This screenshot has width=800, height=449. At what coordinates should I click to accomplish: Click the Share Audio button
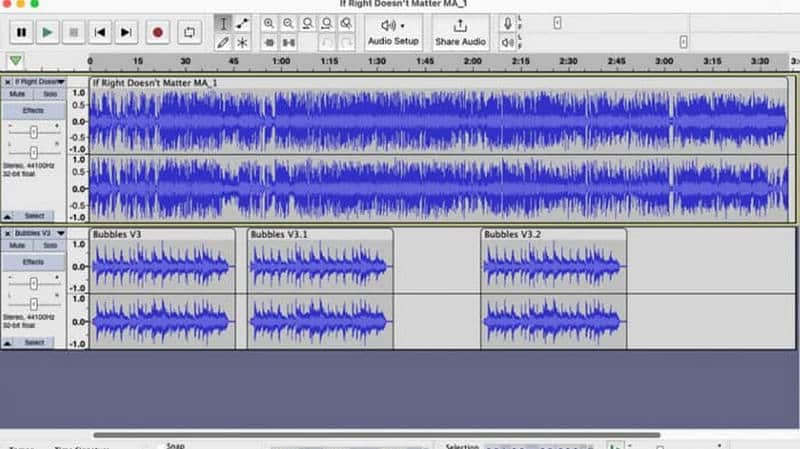point(461,33)
